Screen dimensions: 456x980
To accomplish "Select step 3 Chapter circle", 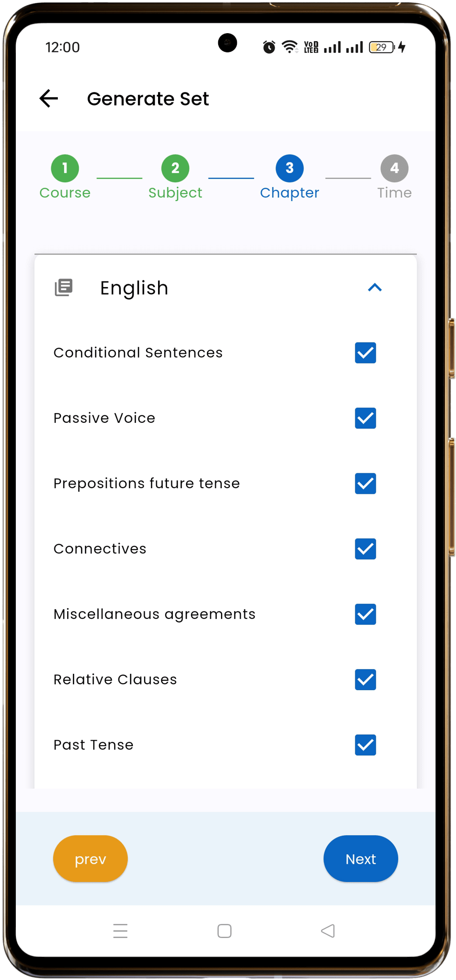I will pos(290,168).
